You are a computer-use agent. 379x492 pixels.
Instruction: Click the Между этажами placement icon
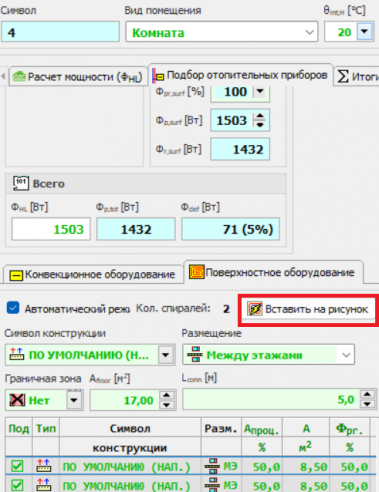(x=195, y=355)
